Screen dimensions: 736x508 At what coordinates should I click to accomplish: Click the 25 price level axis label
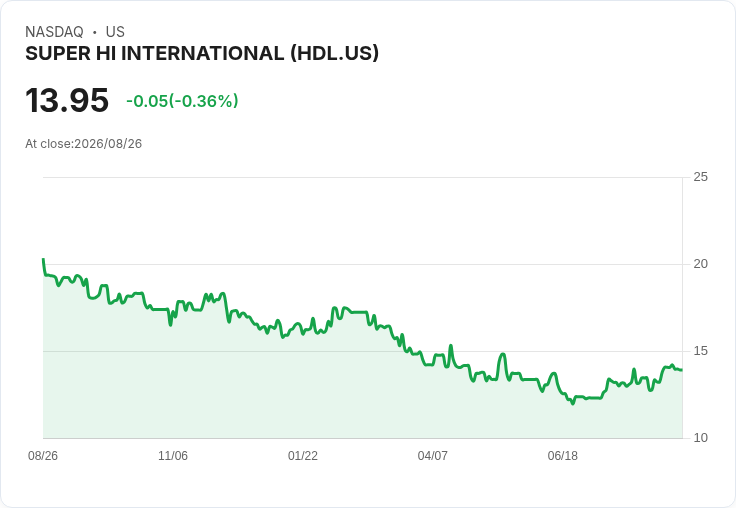pos(700,177)
